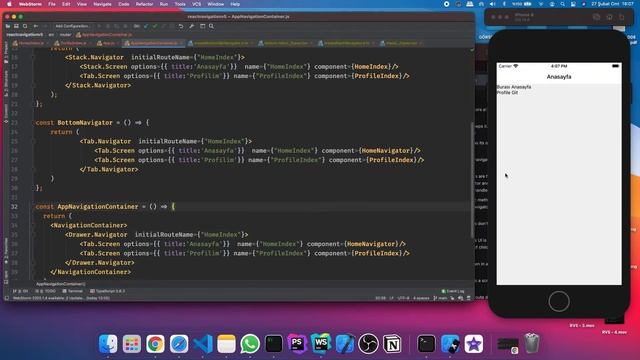Open the File menu
This screenshot has height=360, width=640.
[x=52, y=4]
